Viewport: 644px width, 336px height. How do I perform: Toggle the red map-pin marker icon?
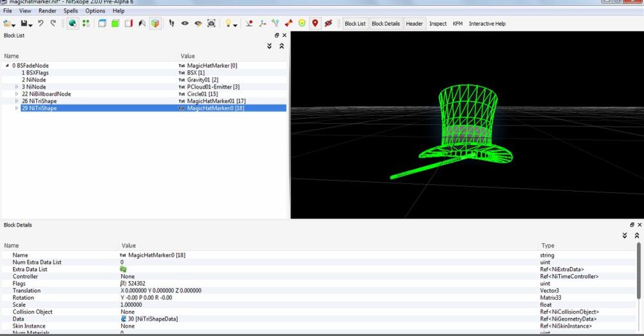pyautogui.click(x=315, y=23)
